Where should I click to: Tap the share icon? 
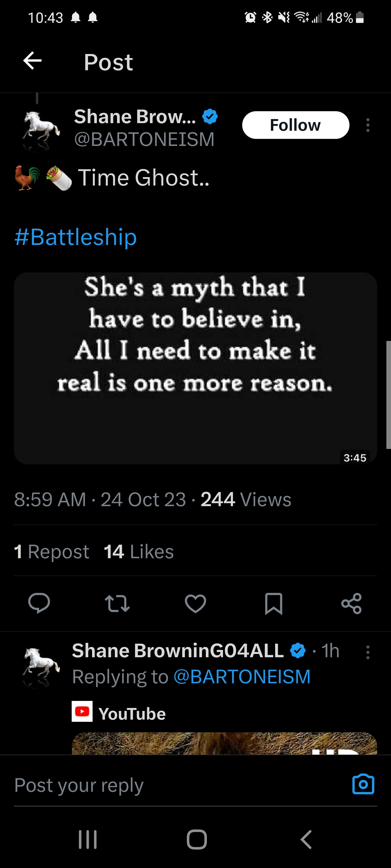click(351, 603)
